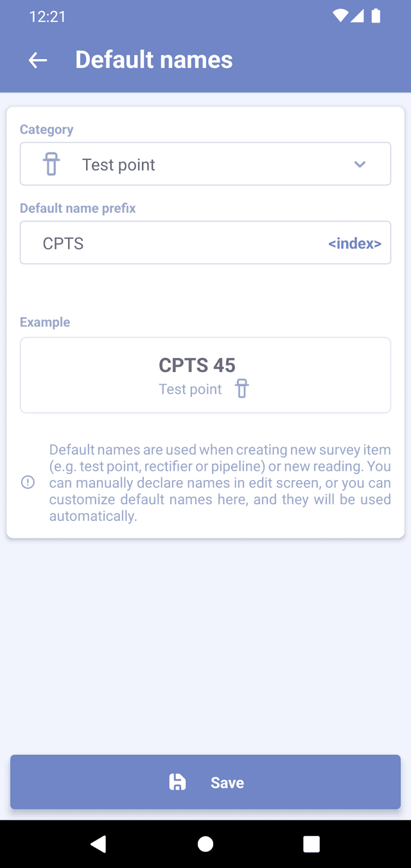The image size is (411, 868).
Task: Click the info icon beside the description
Action: (28, 483)
